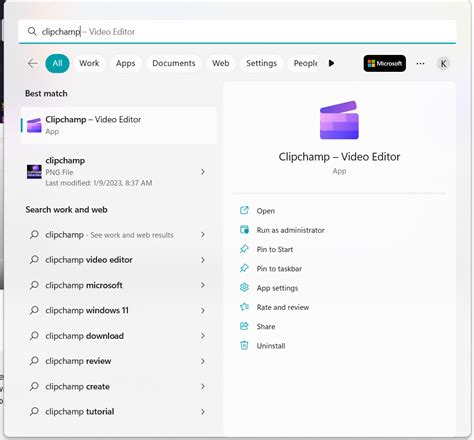Click the large Clipchamp logo in preview pane
The image size is (474, 440).
pos(339,120)
